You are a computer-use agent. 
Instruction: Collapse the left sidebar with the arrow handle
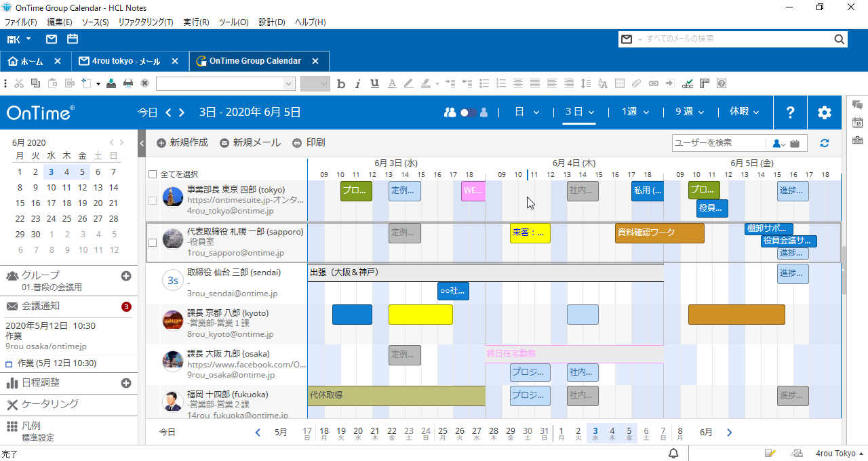point(142,144)
